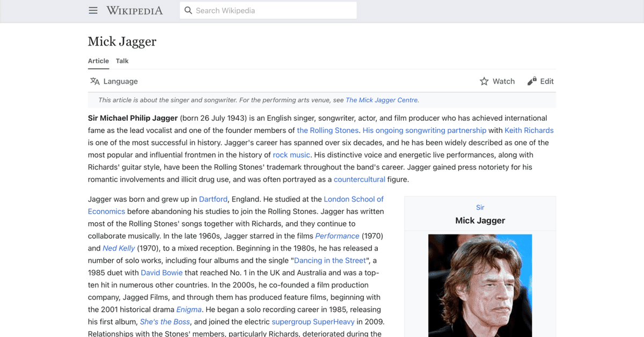Open the Rolling Stones link
This screenshot has height=337, width=644.
(327, 130)
